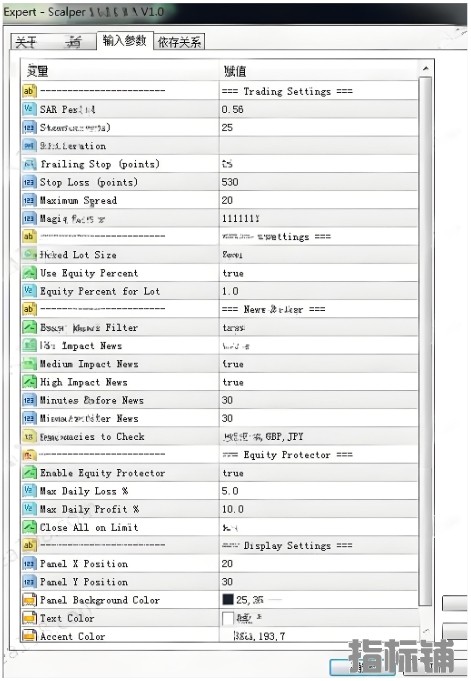Click the Panel Background Color swatch
471x681 pixels.
(228, 600)
